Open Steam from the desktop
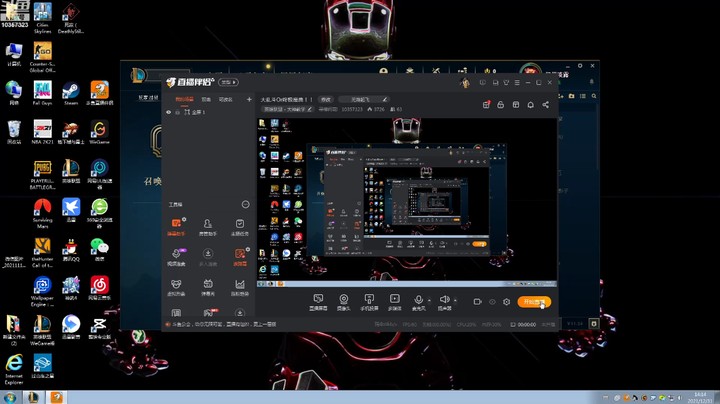Viewport: 720px width, 404px height. (x=71, y=93)
